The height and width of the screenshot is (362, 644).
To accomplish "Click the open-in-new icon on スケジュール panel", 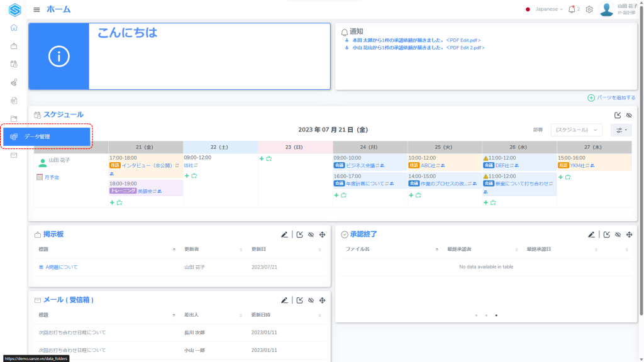I will click(617, 115).
